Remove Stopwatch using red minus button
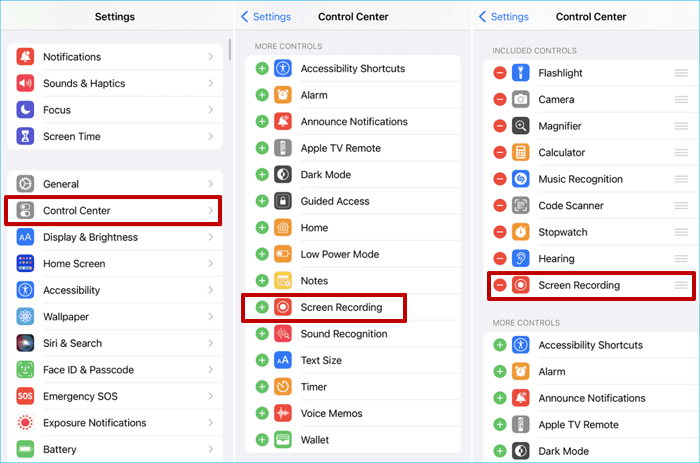The height and width of the screenshot is (463, 700). tap(499, 232)
